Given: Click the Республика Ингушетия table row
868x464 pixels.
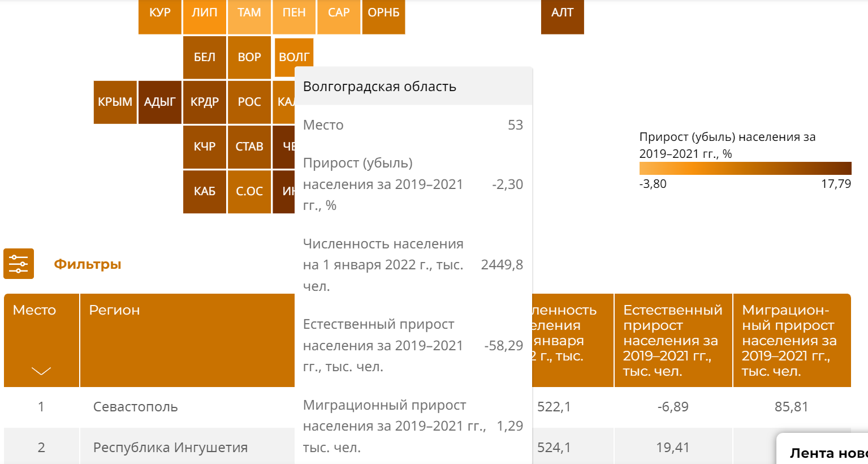Looking at the screenshot, I should 427,447.
